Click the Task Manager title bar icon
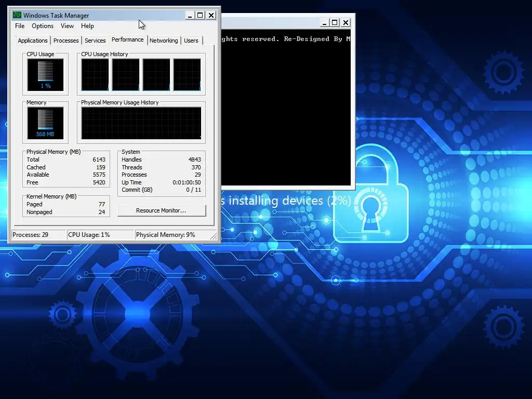This screenshot has width=532, height=399. point(17,15)
